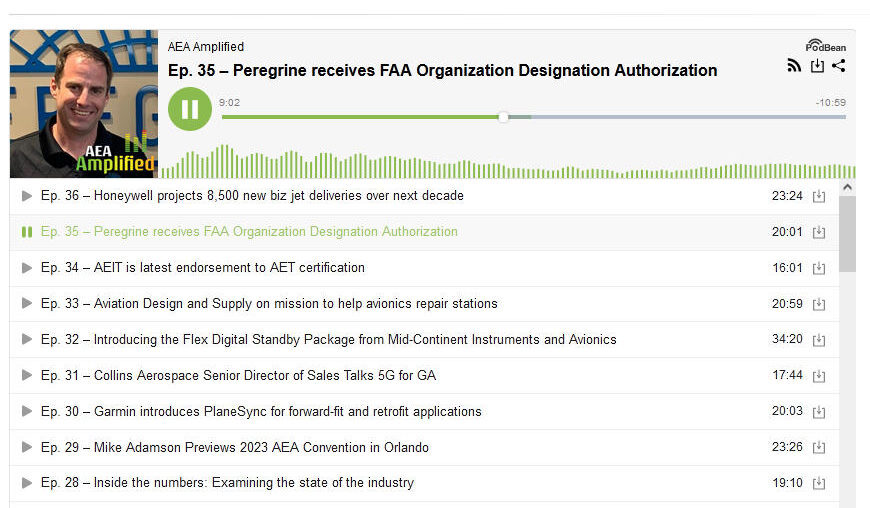Download Ep. 28 using its download icon
The image size is (870, 508).
[819, 484]
